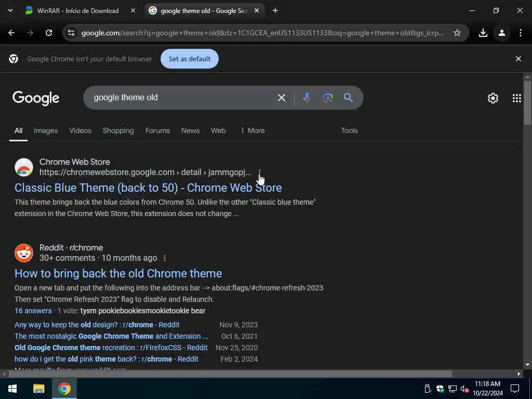Open File Explorer from taskbar

click(38, 389)
